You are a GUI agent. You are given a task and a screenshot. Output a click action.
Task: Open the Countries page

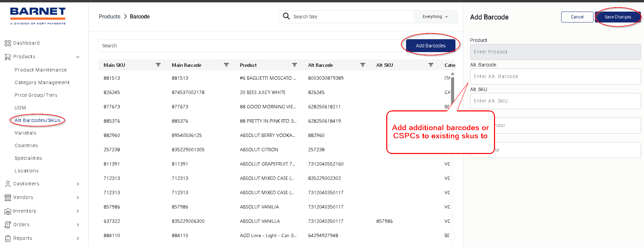pyautogui.click(x=26, y=145)
